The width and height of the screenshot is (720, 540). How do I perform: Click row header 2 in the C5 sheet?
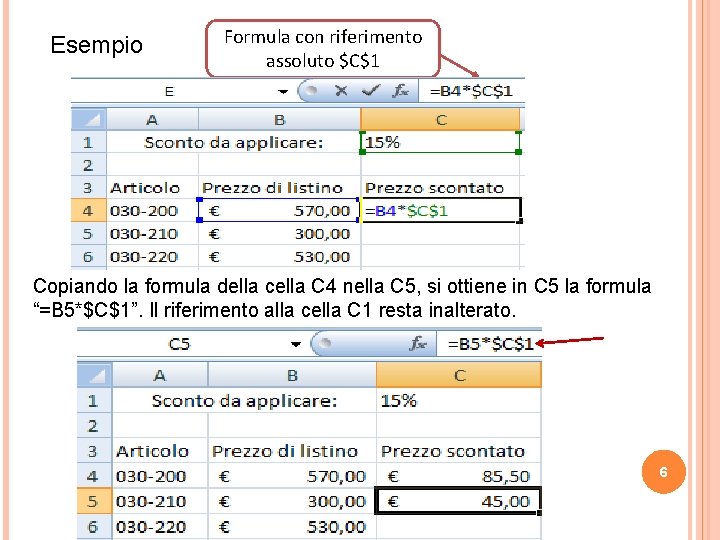coord(95,426)
